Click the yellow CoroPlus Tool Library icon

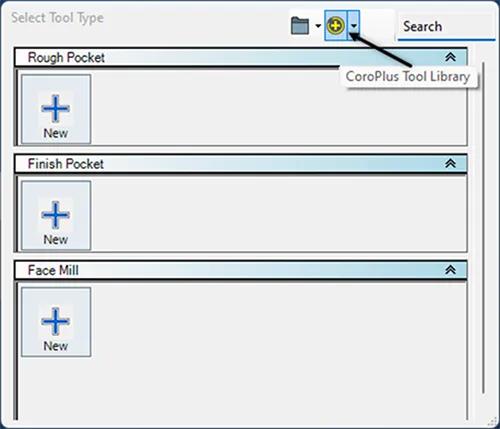[336, 26]
